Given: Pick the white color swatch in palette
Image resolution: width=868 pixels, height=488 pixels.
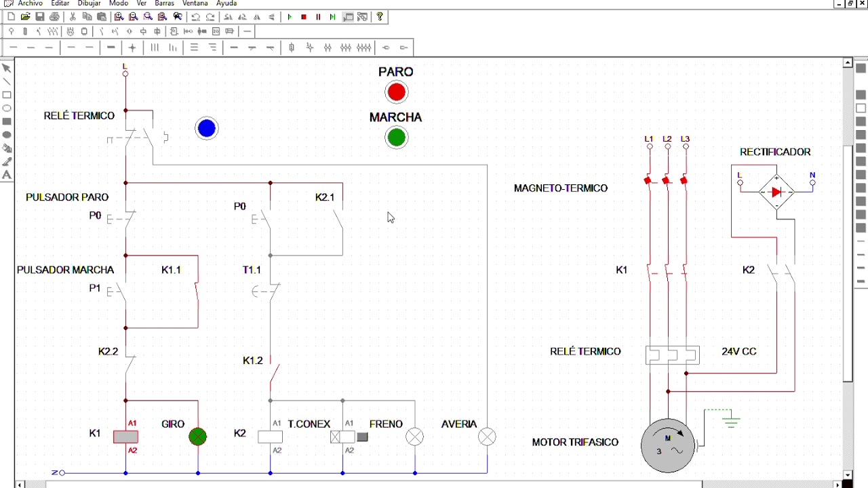Looking at the screenshot, I should click(x=861, y=108).
